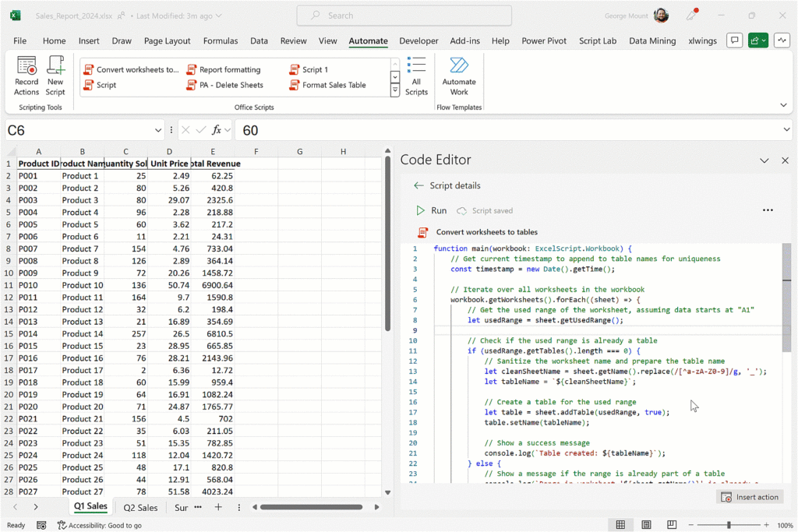Click the Insert action button
The height and width of the screenshot is (532, 798).
point(750,497)
